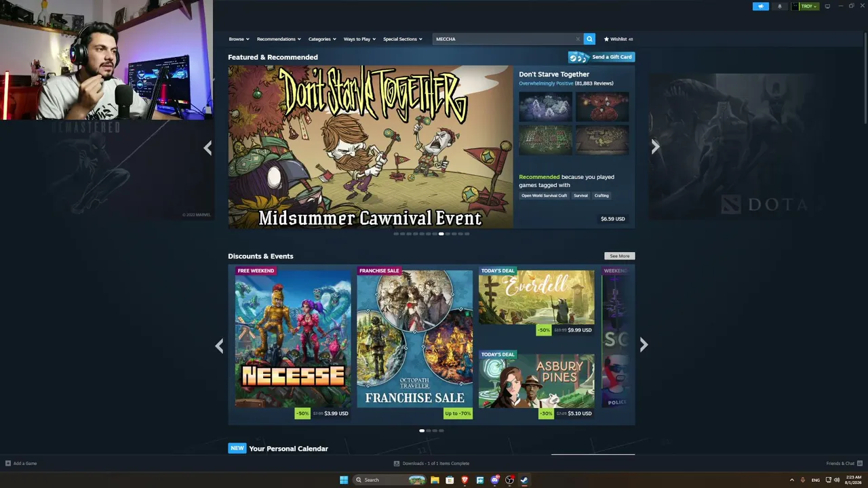Show hidden system tray icons
This screenshot has width=868, height=488.
click(791, 480)
